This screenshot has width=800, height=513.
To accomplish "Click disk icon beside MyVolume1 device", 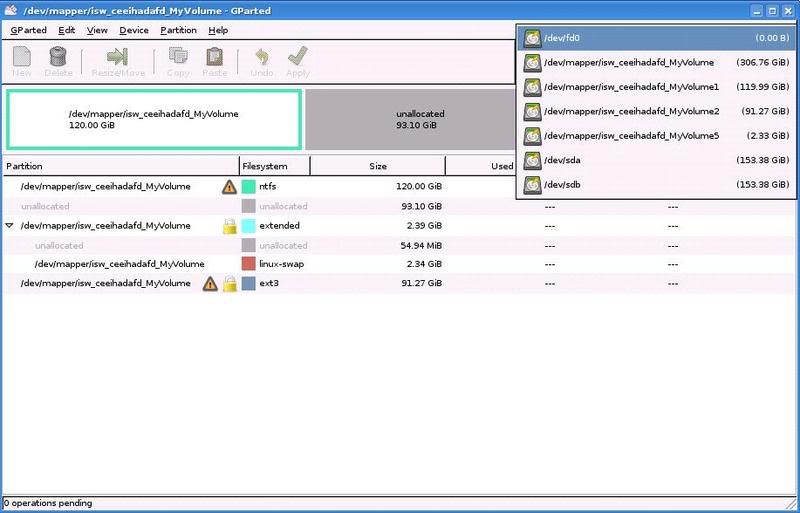I will point(532,87).
